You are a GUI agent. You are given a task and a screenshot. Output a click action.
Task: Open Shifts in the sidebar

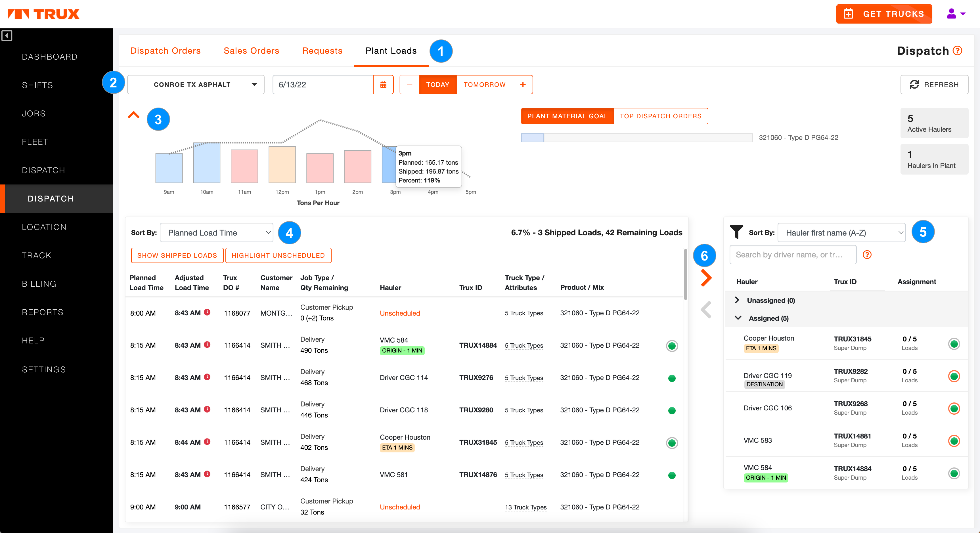(37, 85)
